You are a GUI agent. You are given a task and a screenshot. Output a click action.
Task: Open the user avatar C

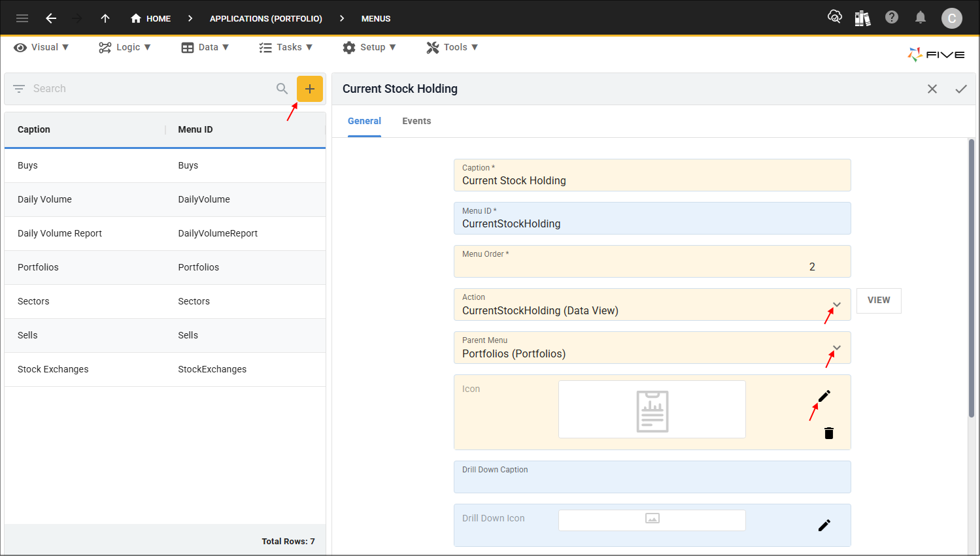pos(952,18)
